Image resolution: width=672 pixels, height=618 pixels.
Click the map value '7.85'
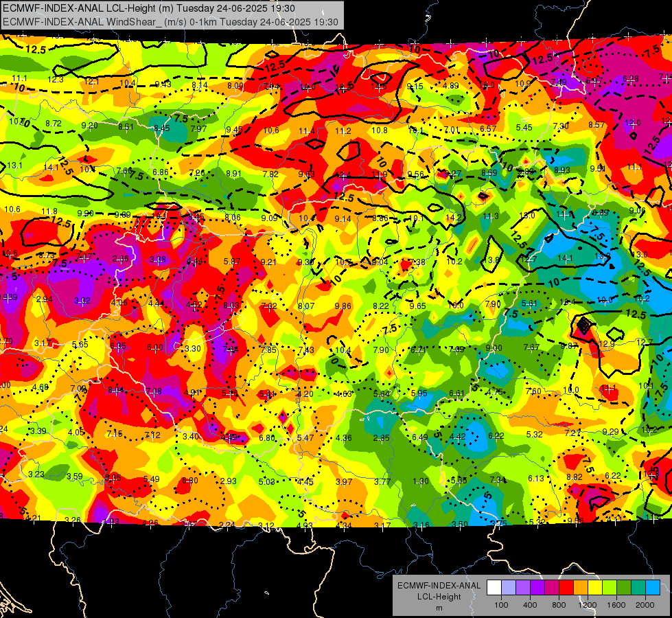(268, 350)
